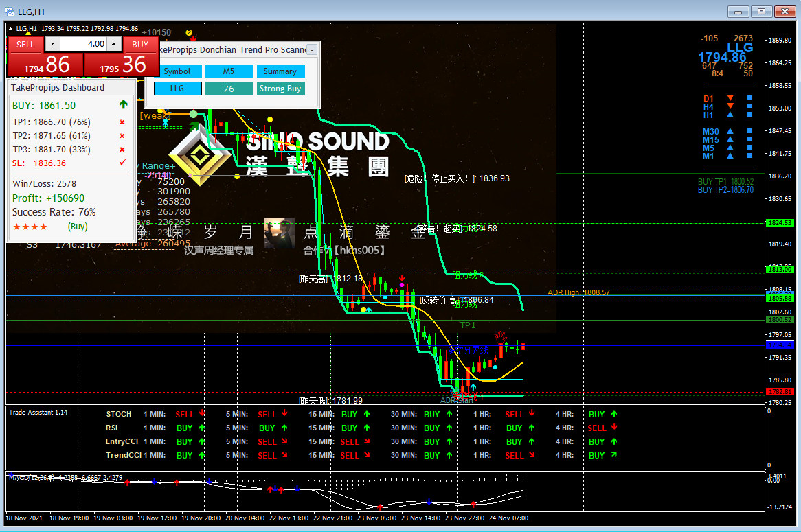This screenshot has height=532, width=801.
Task: Click the chart window icon in title bar
Action: (10, 11)
